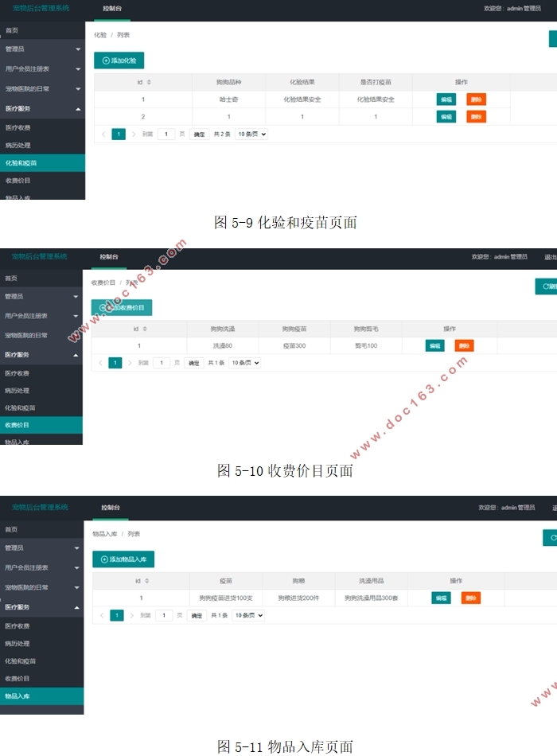
Task: Collapse 医疗服务 in 化验 page sidebar
Action: tap(42, 108)
